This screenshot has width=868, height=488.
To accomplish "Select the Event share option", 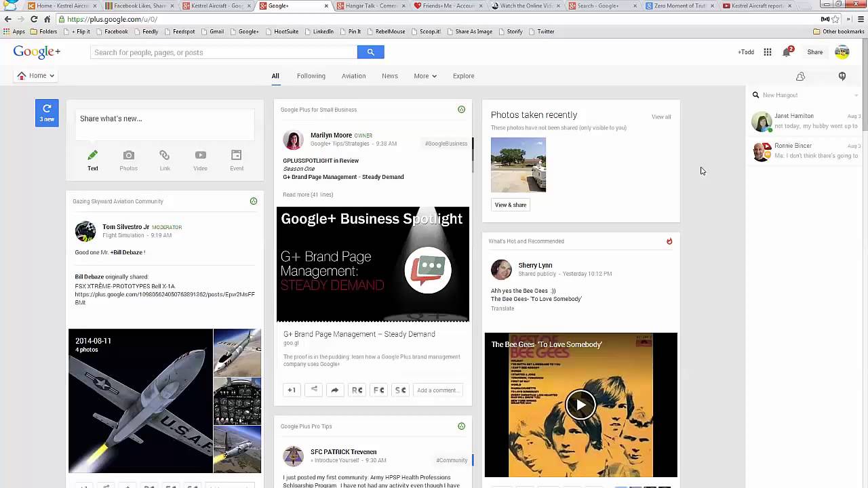I will 236,161.
